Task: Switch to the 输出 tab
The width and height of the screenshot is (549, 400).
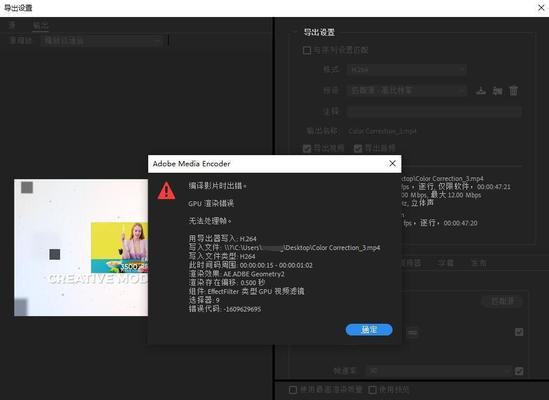Action: pos(41,25)
